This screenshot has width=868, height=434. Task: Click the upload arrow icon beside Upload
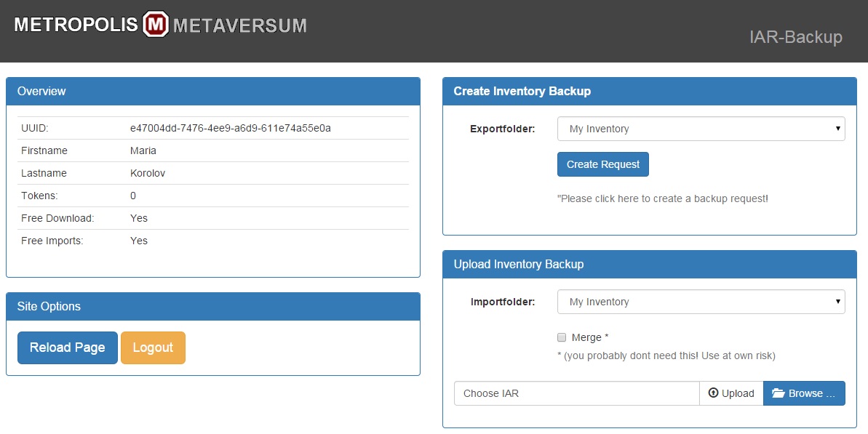pyautogui.click(x=714, y=393)
